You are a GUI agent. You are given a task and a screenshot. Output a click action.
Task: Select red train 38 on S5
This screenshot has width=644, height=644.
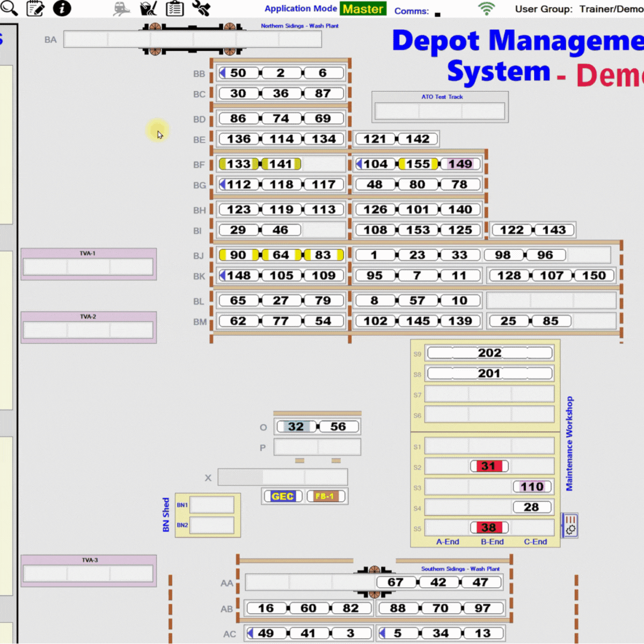point(489,528)
